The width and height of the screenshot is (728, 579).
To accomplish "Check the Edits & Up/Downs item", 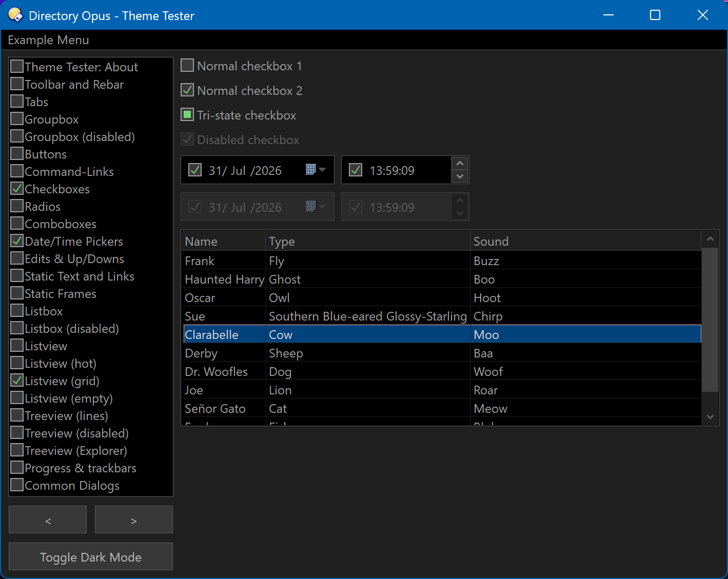I will (17, 258).
